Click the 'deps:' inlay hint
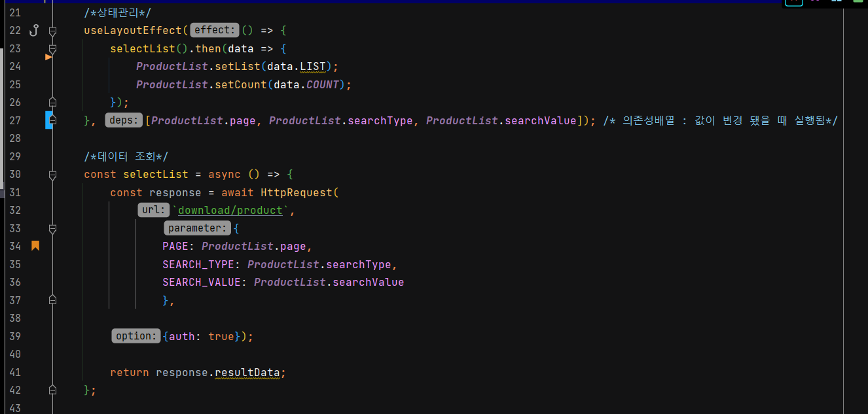The height and width of the screenshot is (414, 868). (x=123, y=120)
